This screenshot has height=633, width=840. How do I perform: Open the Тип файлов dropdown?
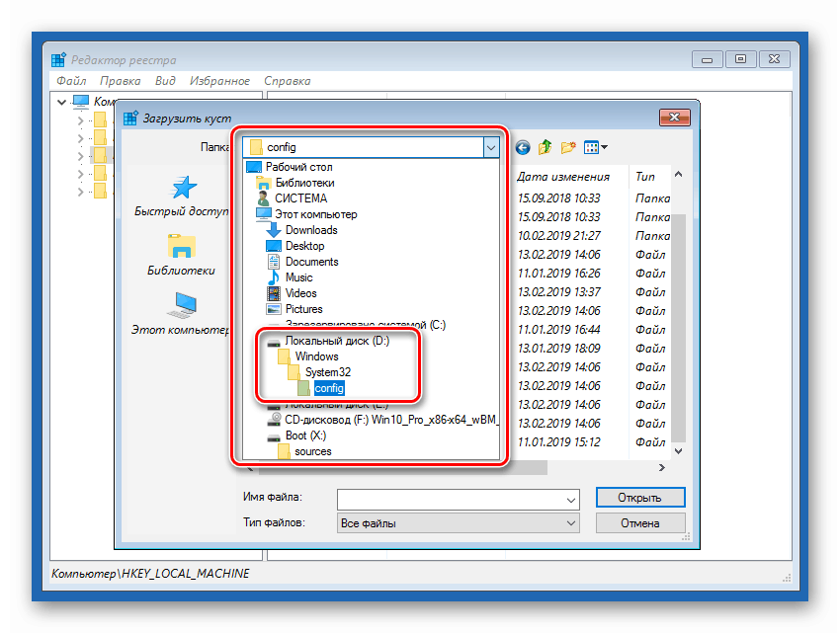[458, 523]
